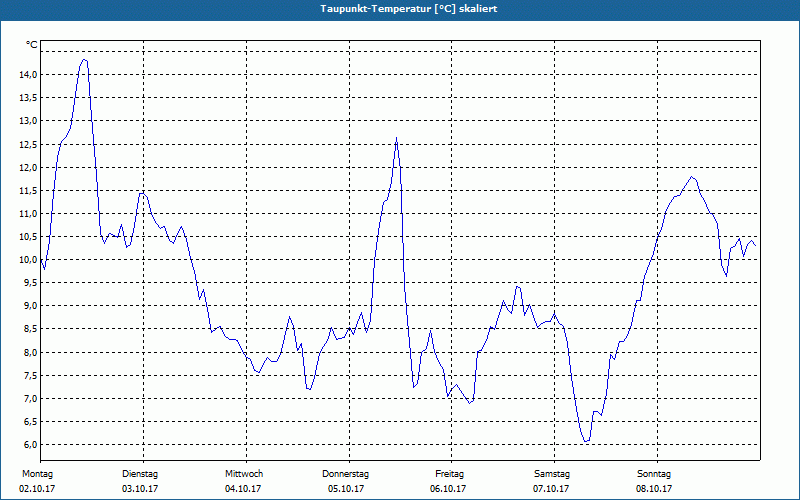Screen dimensions: 800x500
Task: Click the 6,5 y-axis value
Action: 30,421
